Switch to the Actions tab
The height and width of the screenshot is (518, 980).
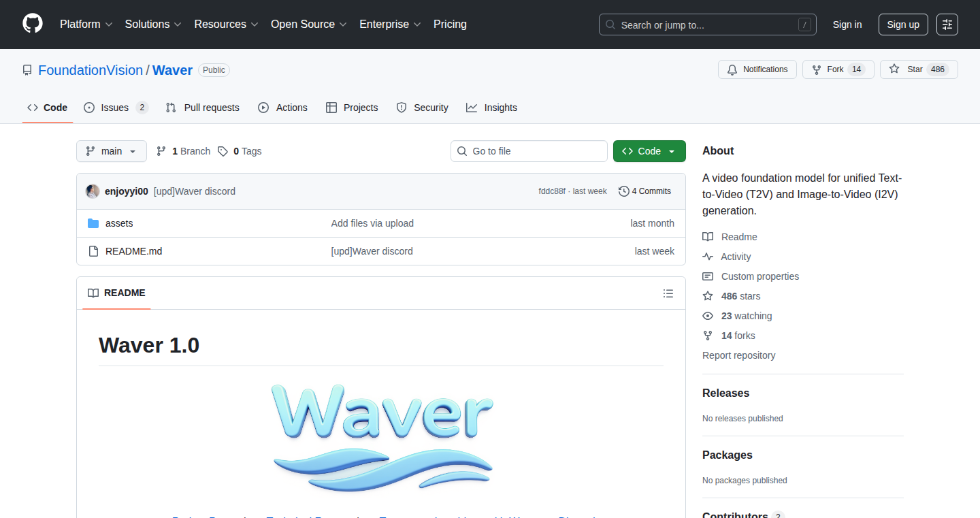282,108
